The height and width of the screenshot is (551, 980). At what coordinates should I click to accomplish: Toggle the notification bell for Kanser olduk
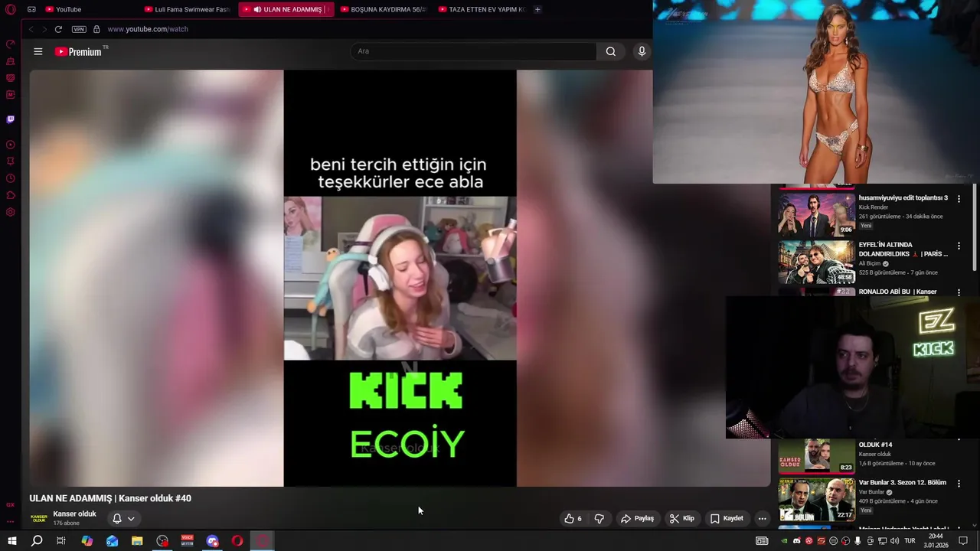117,519
